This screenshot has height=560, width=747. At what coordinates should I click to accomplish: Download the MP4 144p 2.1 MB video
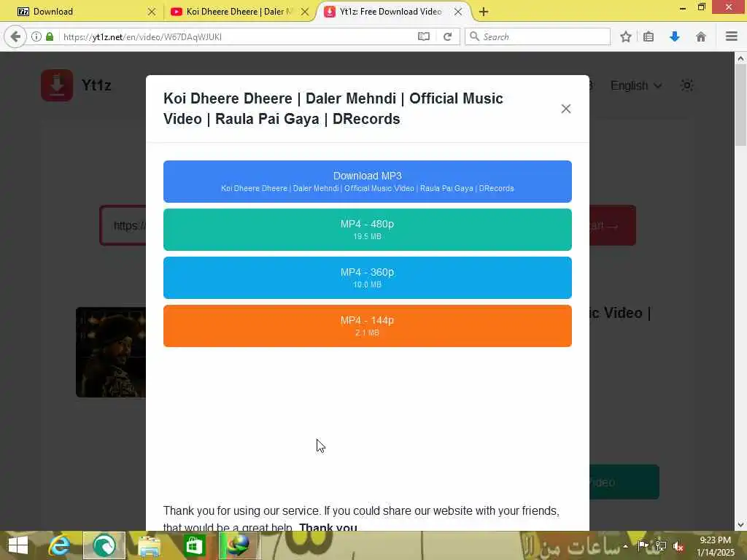point(368,326)
